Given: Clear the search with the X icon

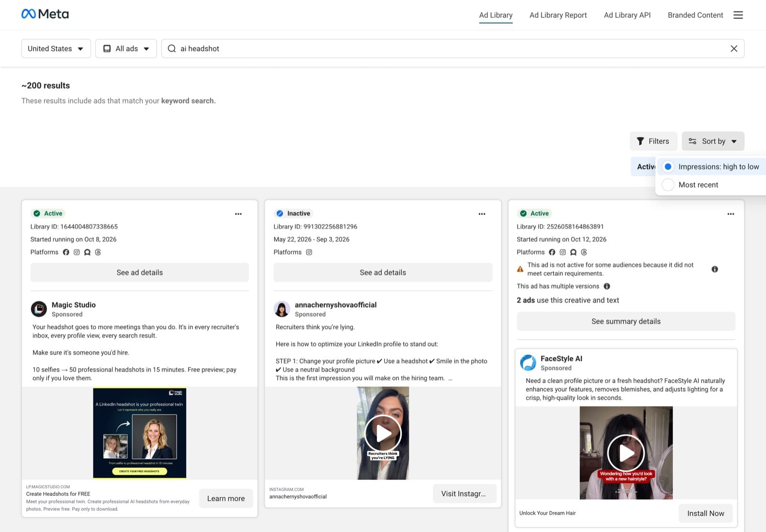Looking at the screenshot, I should pos(733,48).
